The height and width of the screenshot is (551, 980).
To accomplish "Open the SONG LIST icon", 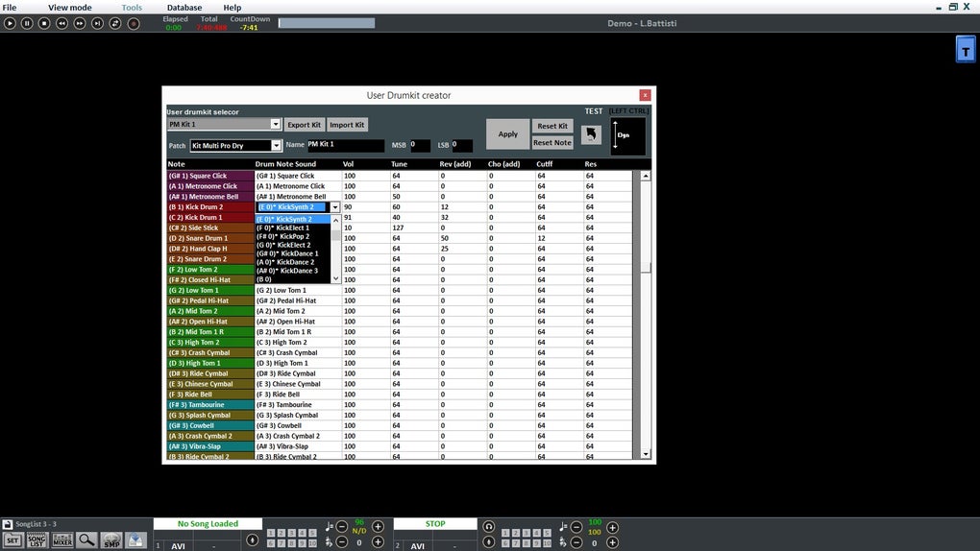I will coord(37,539).
